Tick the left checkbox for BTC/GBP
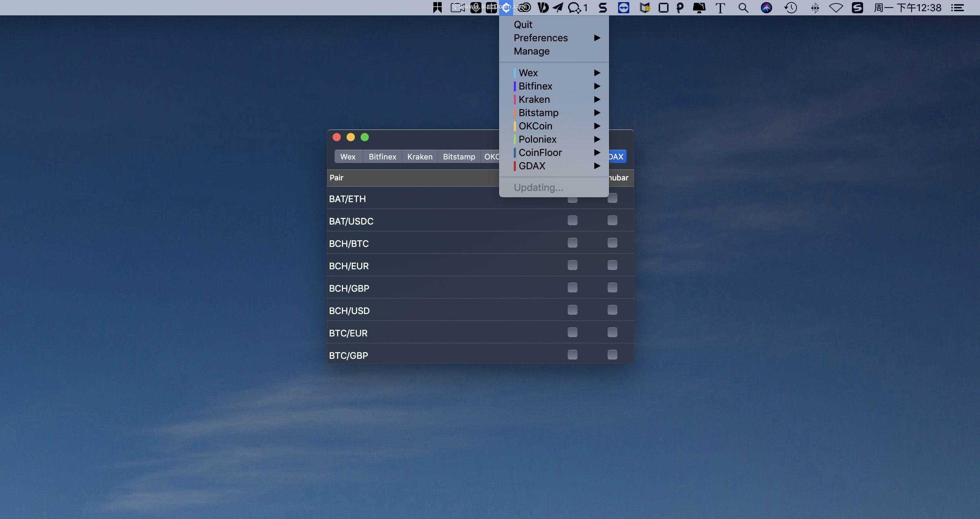The image size is (980, 519). [572, 355]
